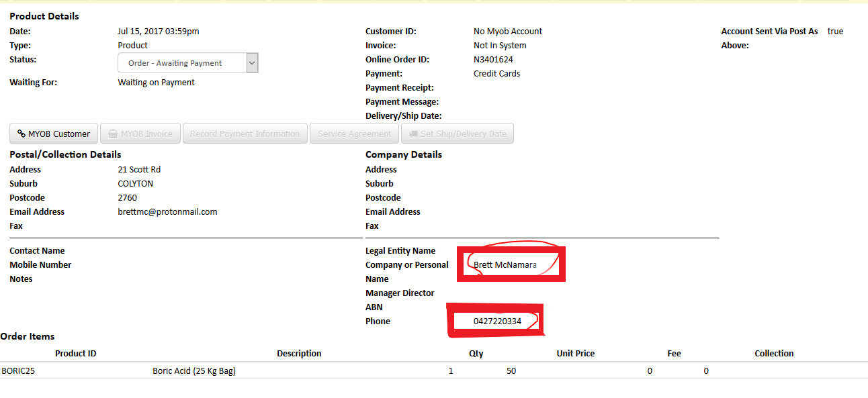
Task: Click the Service Agreement button
Action: coord(354,134)
